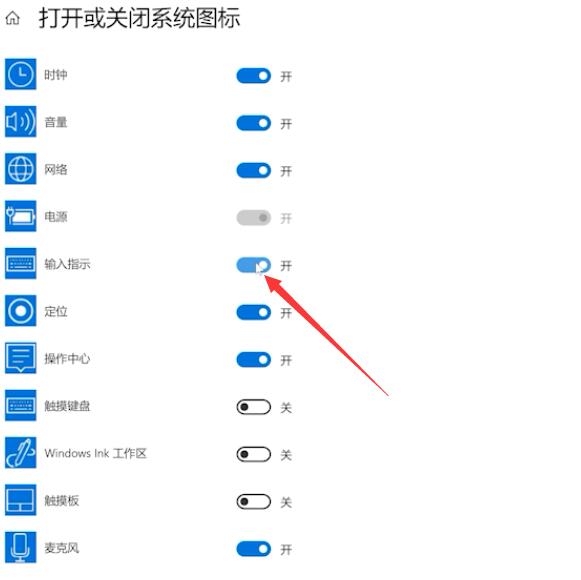The height and width of the screenshot is (580, 581).
Task: Click the clock (时钟) icon tile
Action: point(20,74)
